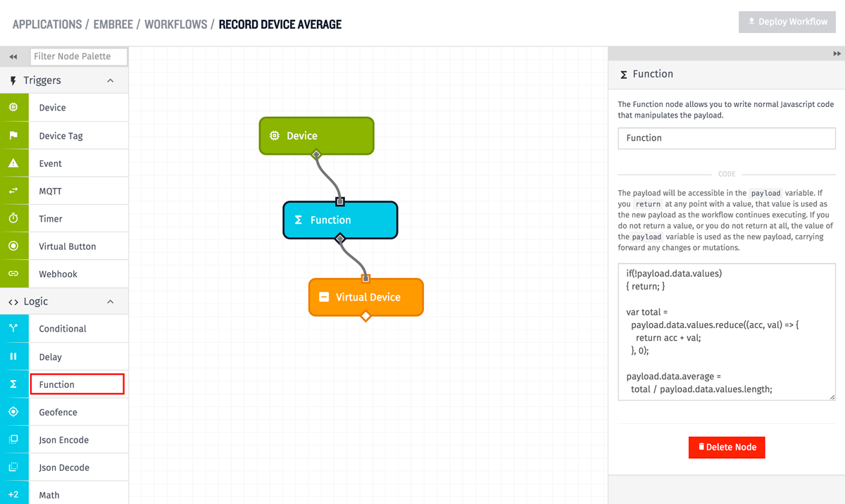This screenshot has height=504, width=845.
Task: Click the Function sigma icon in palette
Action: point(13,384)
